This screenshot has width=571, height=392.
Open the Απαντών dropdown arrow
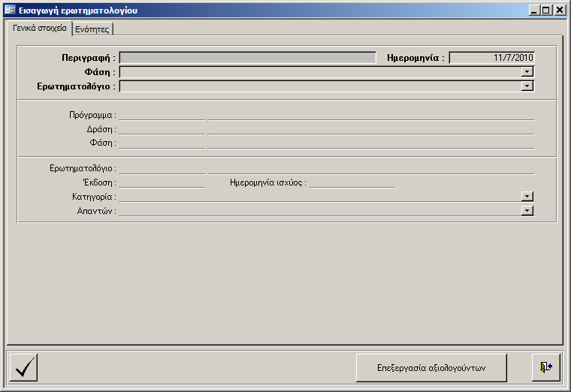[x=527, y=211]
